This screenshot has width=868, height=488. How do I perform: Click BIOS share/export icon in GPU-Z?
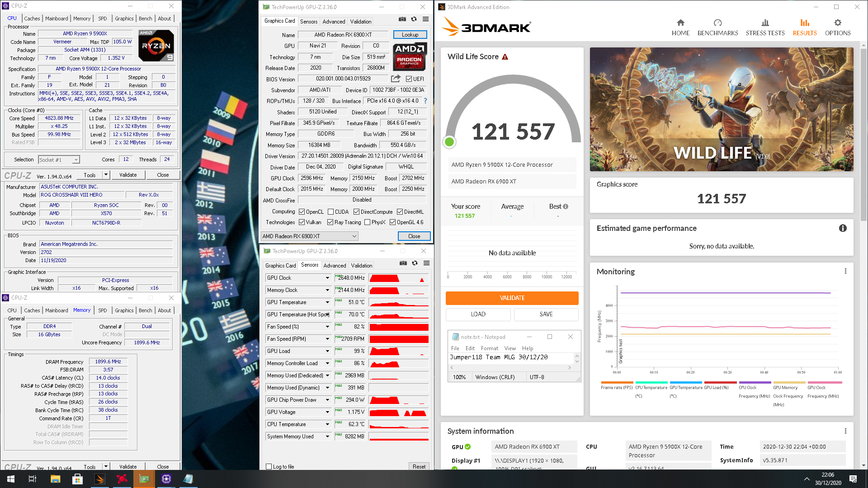pos(396,78)
